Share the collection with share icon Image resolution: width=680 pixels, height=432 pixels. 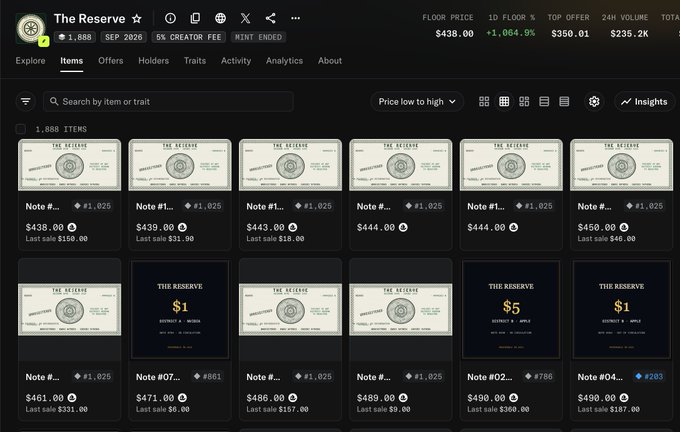[271, 18]
